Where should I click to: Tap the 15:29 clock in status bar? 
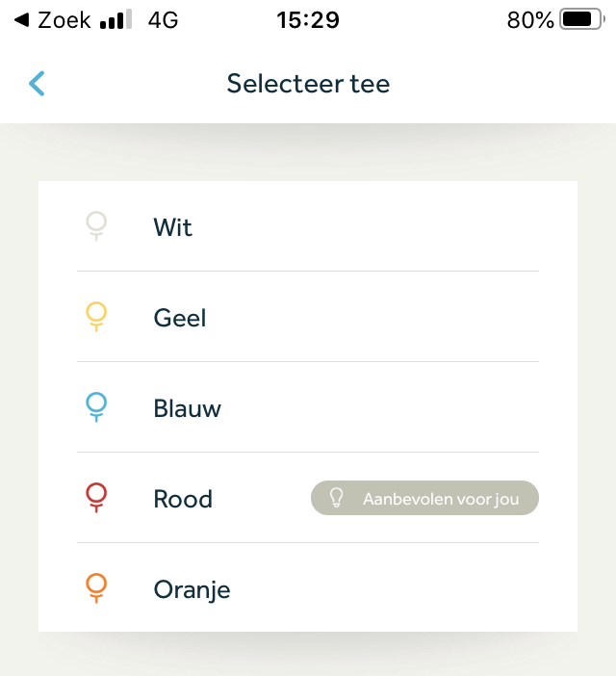pos(308,20)
